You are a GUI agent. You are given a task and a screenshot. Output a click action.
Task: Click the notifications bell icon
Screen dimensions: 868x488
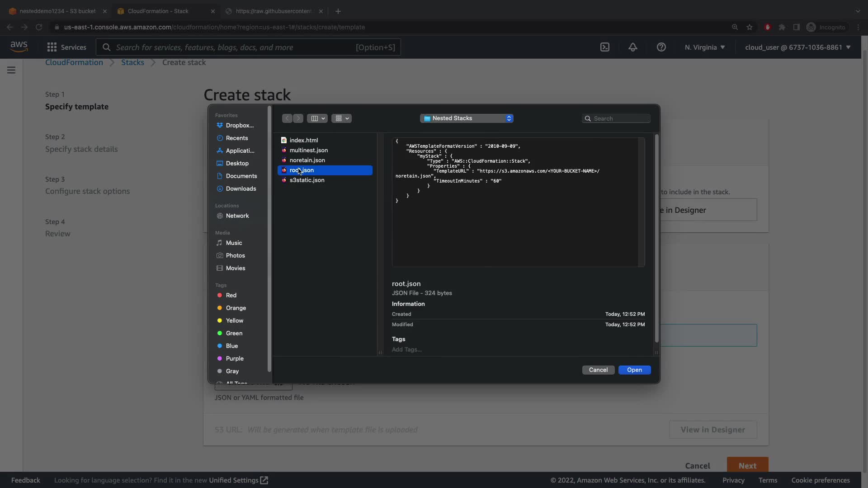click(x=633, y=47)
